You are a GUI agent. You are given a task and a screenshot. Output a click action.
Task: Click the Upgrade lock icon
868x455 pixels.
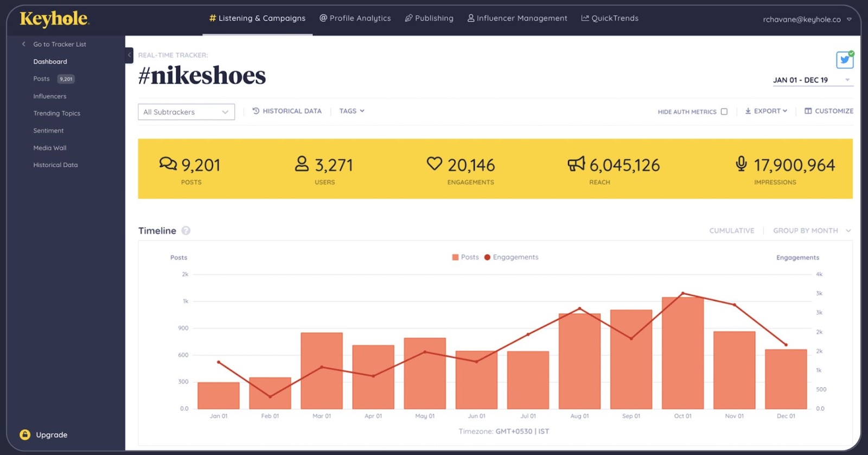25,434
